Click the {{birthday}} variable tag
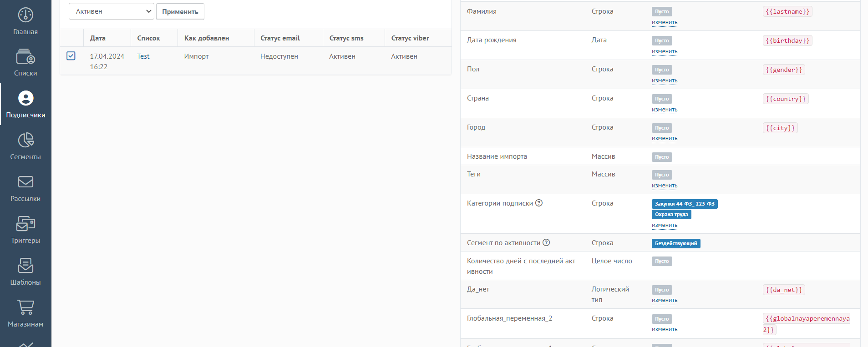Screen dimensions: 868x347 click(787, 41)
